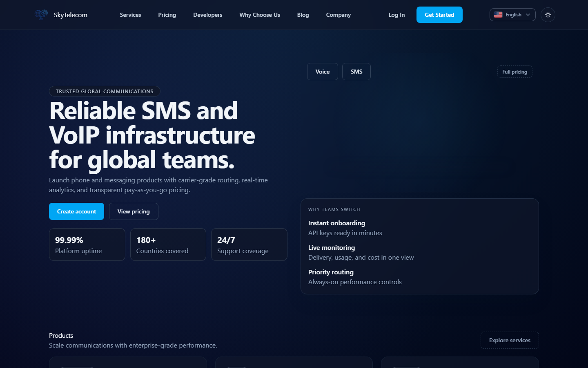Screen dimensions: 588x368
Task: Click the SkyTelecom brand name
Action: 71,15
